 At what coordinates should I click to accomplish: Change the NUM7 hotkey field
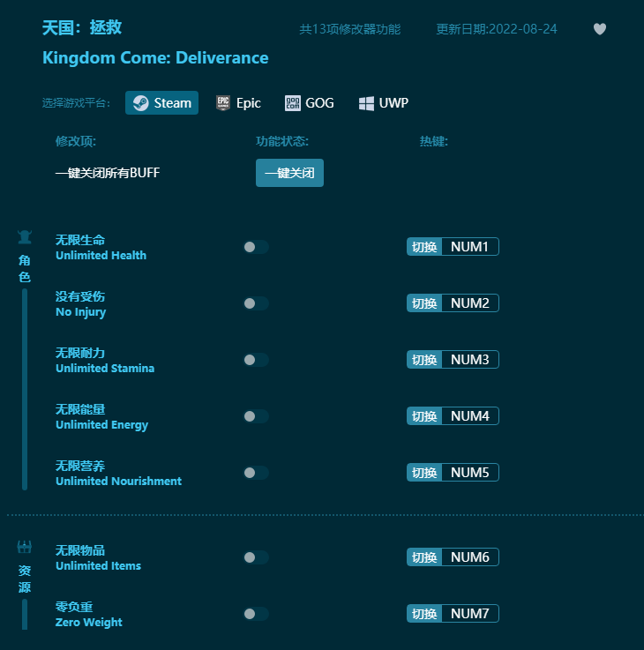point(470,614)
